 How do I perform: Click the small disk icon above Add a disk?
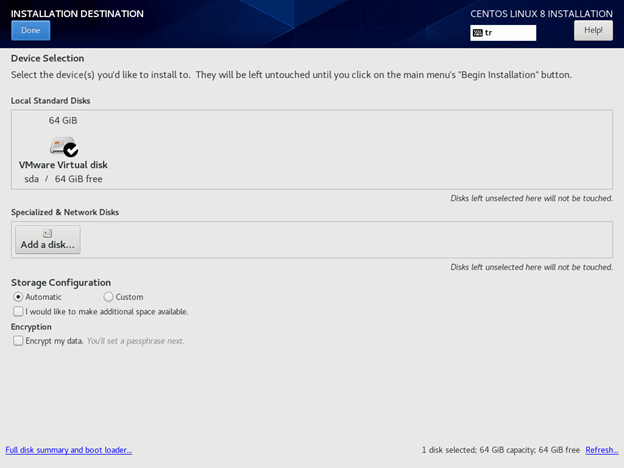(47, 233)
